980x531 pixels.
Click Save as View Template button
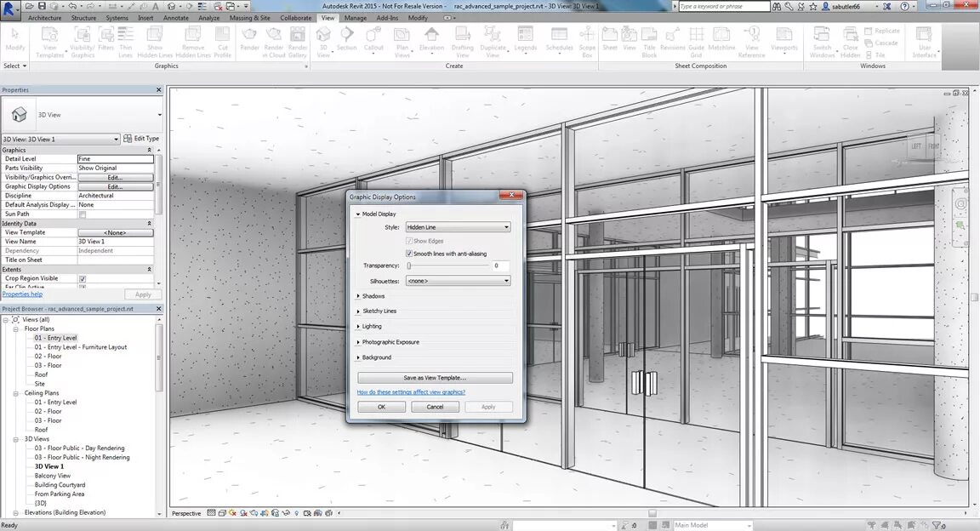[x=435, y=378]
